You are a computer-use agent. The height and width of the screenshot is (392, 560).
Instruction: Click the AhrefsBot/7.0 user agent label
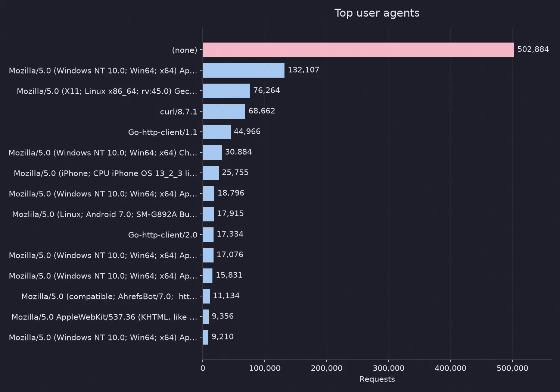[109, 296]
